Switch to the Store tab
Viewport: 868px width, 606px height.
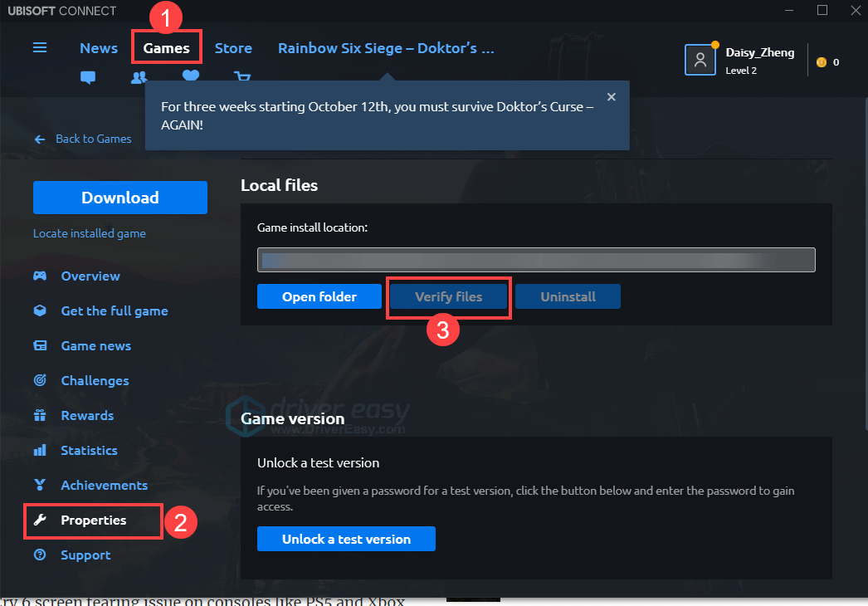[233, 48]
